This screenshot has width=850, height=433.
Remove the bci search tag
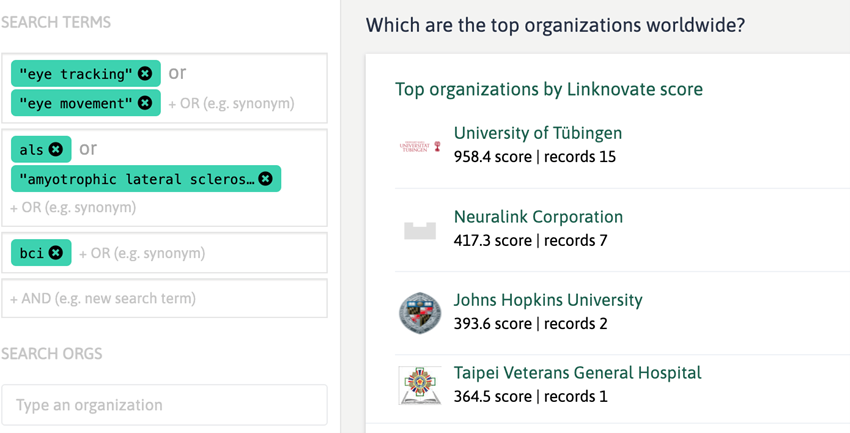pyautogui.click(x=56, y=253)
